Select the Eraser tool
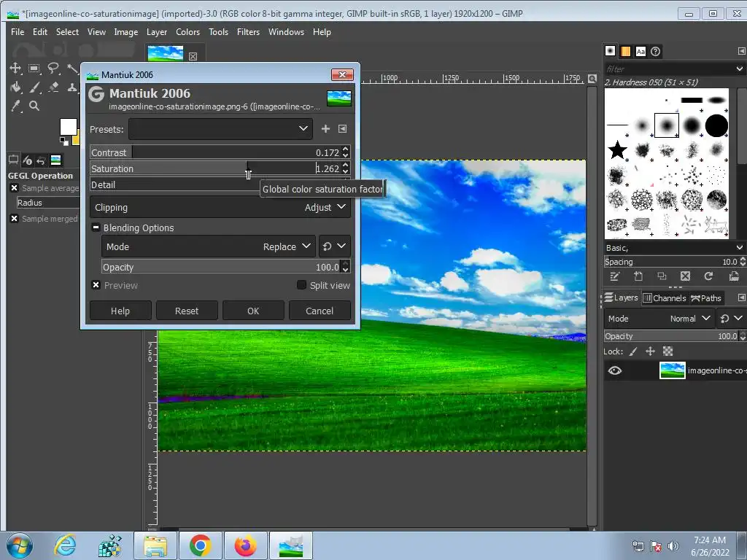Viewport: 747px width, 560px height. pos(53,87)
